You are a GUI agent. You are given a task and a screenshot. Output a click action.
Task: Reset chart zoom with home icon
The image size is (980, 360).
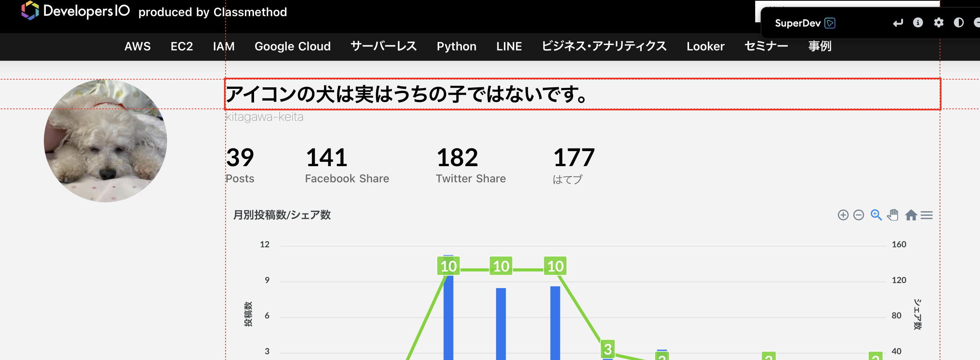[911, 215]
